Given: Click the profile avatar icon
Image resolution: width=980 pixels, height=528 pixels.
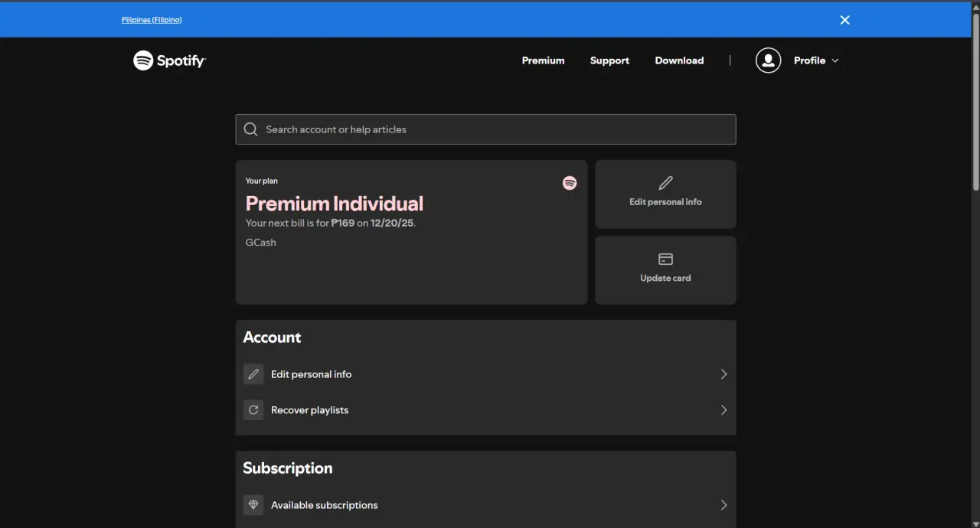Looking at the screenshot, I should [x=768, y=60].
